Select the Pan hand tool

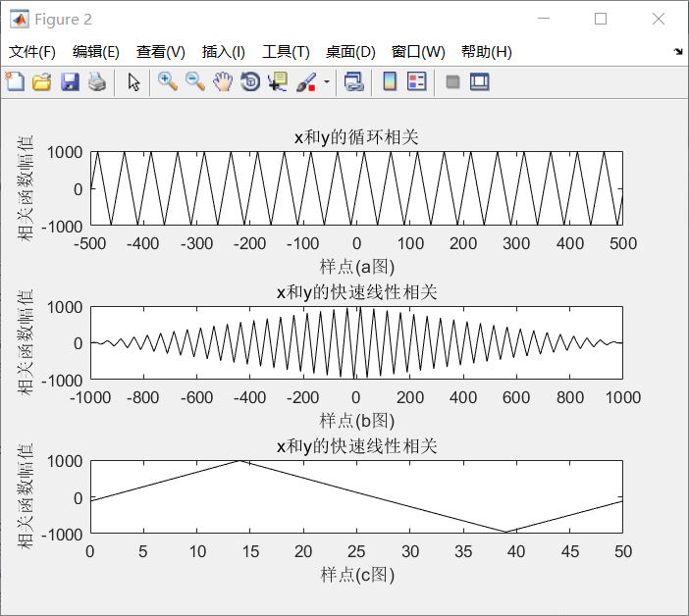[223, 81]
